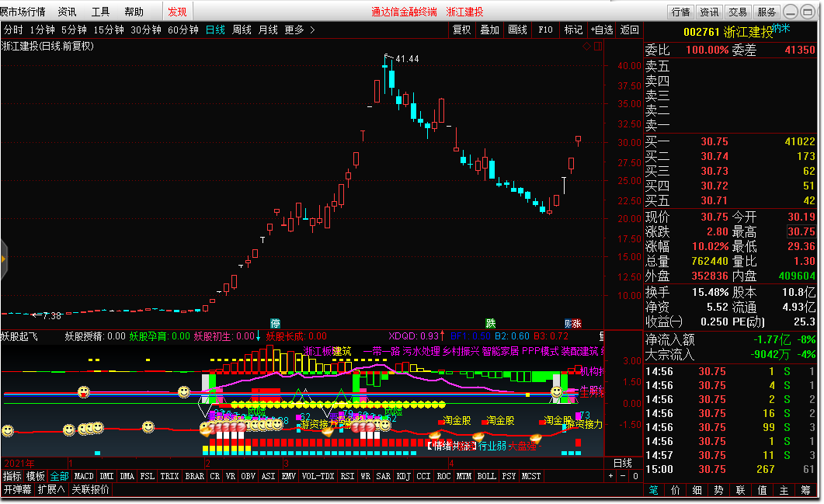824x504 pixels.
Task: Click the 跌 marker on the chart timeline
Action: (x=490, y=324)
